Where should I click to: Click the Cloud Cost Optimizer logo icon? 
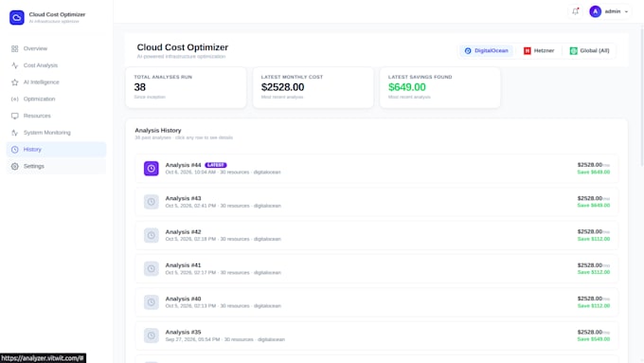(x=17, y=17)
